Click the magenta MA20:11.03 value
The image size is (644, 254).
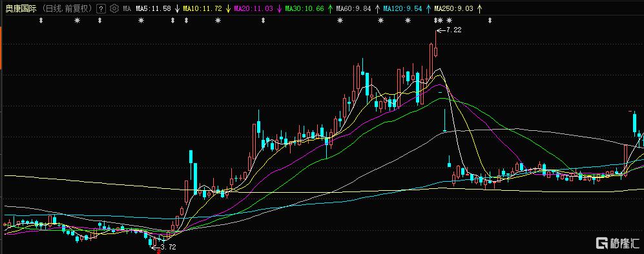[253, 8]
